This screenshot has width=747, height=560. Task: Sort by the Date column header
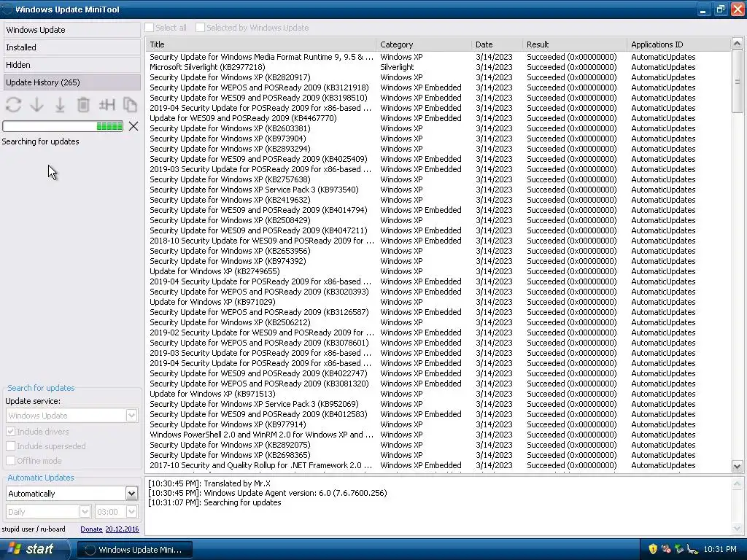[496, 44]
